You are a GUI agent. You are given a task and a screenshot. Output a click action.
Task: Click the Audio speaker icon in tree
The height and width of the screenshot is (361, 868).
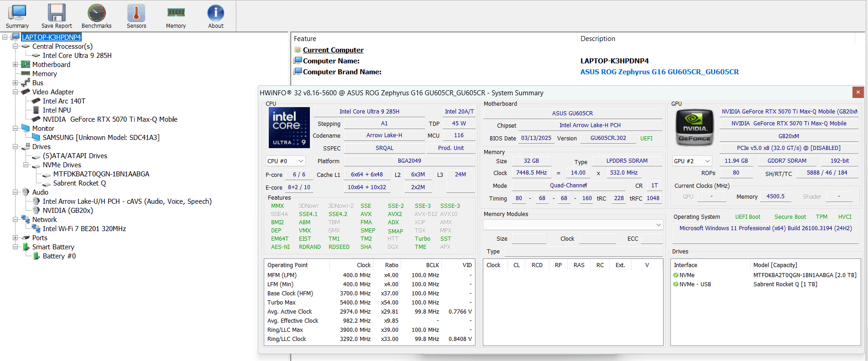point(26,192)
